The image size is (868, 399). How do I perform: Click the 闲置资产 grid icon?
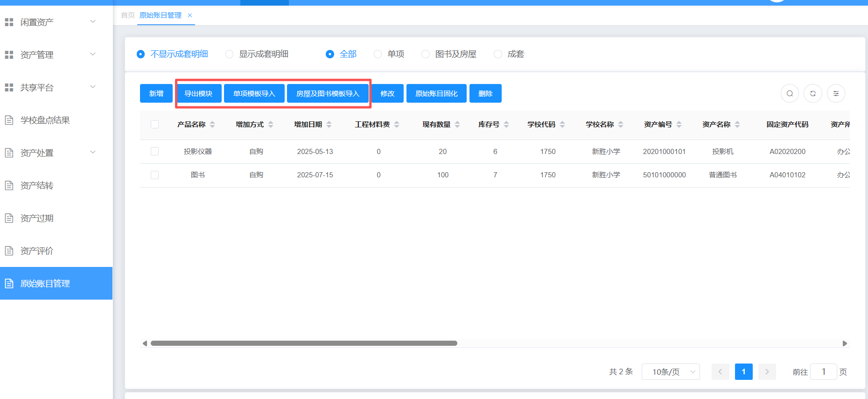tap(9, 22)
